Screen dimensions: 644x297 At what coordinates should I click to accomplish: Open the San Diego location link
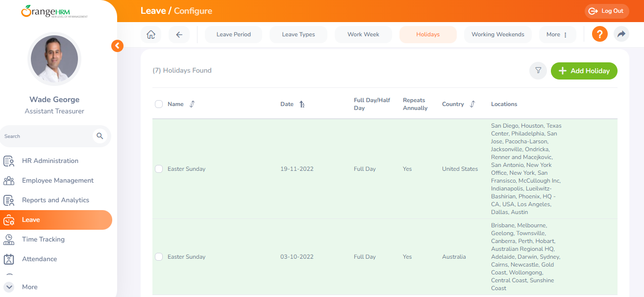click(x=503, y=125)
